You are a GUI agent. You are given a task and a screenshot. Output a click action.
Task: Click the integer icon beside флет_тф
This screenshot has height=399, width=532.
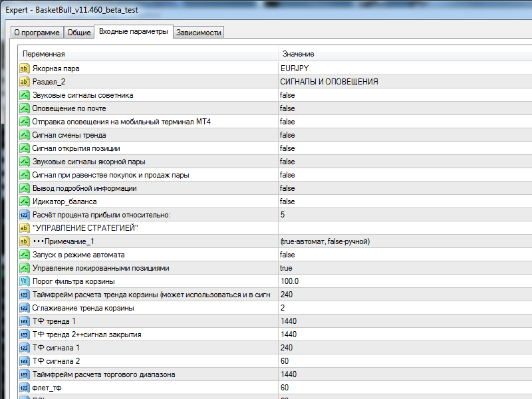(25, 388)
